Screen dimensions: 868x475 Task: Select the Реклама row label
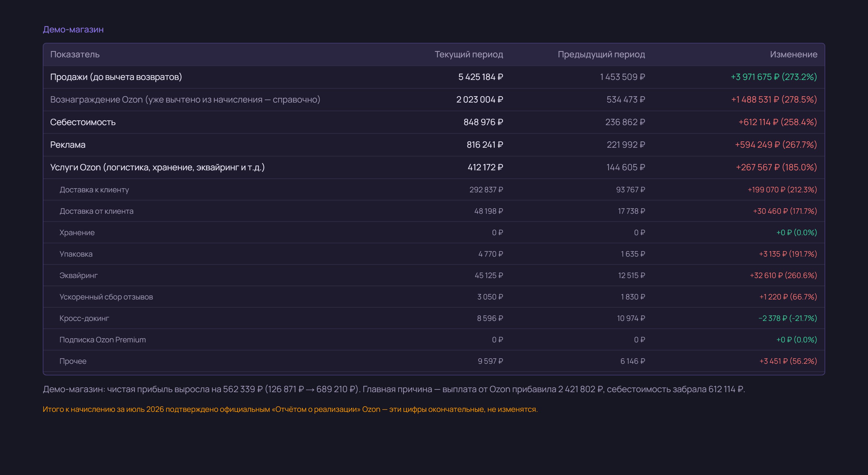click(x=68, y=145)
